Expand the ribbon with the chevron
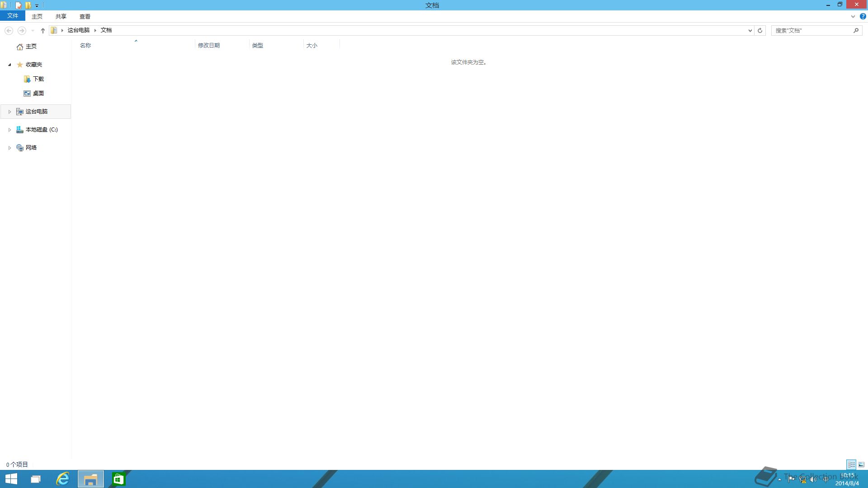Screen dimensions: 868x488 click(853, 16)
